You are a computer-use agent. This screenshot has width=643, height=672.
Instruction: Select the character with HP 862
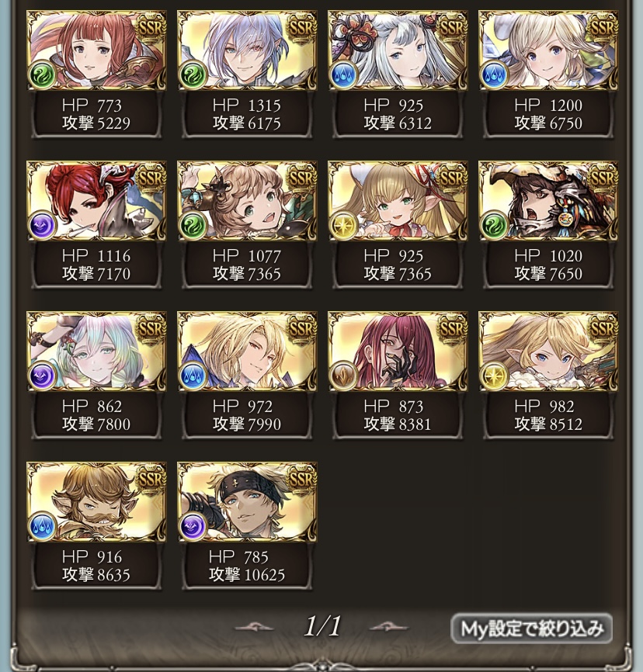pyautogui.click(x=96, y=376)
